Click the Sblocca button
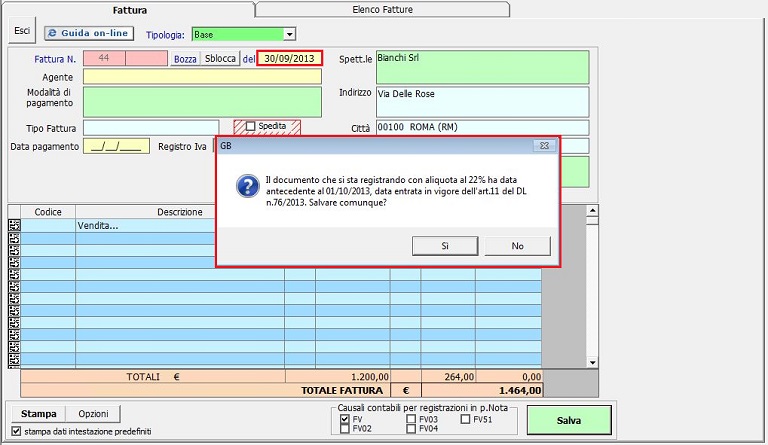Image resolution: width=768 pixels, height=445 pixels. click(220, 59)
